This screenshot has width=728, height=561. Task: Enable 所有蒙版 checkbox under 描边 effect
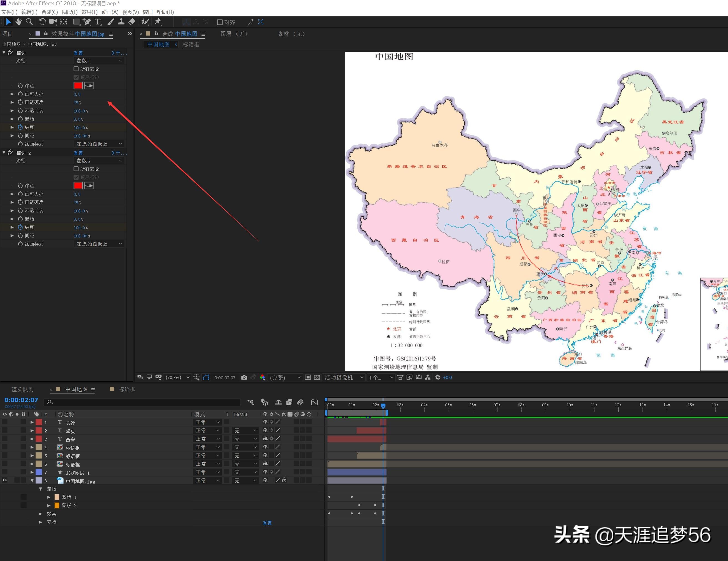pyautogui.click(x=76, y=69)
